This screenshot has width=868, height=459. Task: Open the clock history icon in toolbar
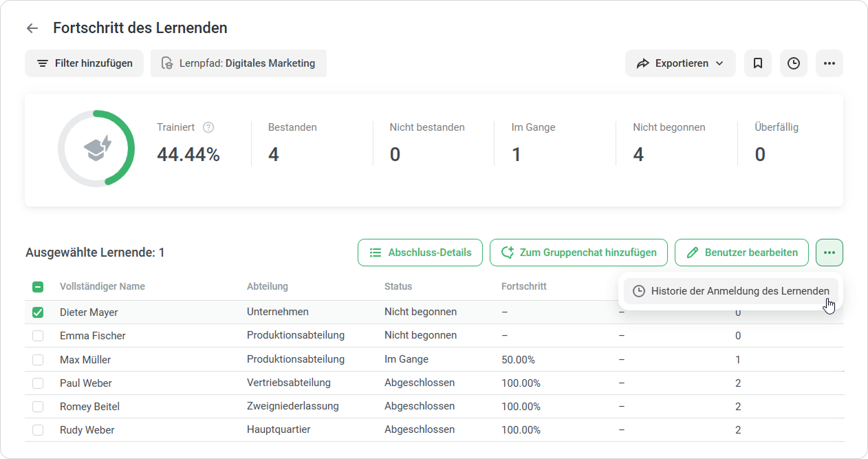(x=794, y=63)
